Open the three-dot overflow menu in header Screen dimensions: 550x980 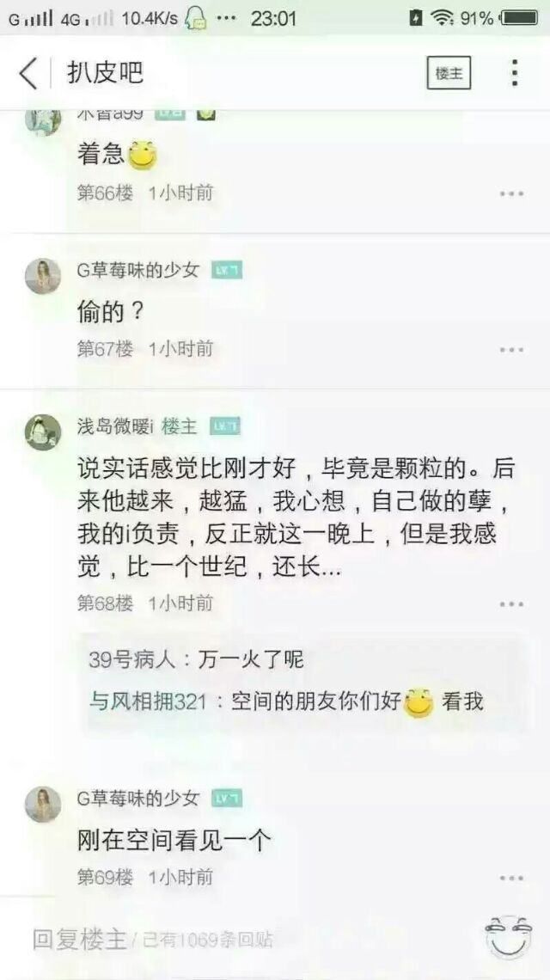515,73
